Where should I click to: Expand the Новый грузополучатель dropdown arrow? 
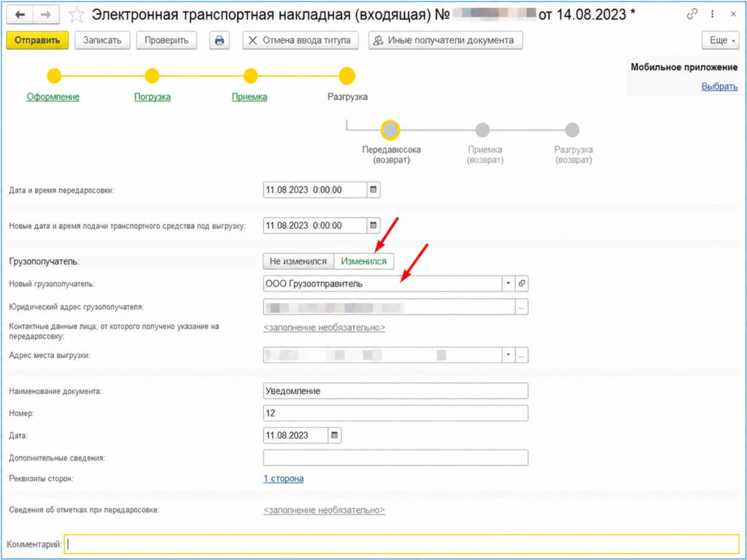point(508,284)
